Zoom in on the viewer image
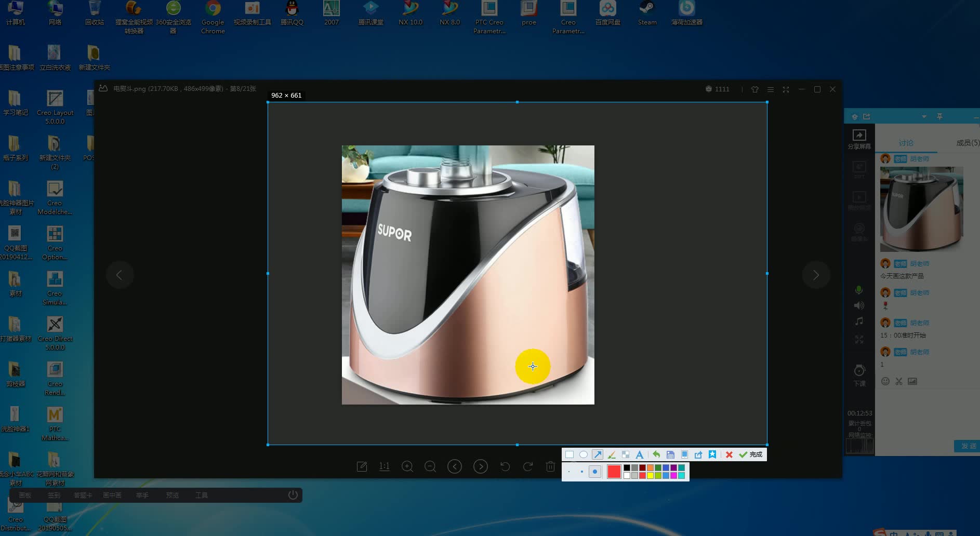The image size is (980, 536). click(x=407, y=466)
